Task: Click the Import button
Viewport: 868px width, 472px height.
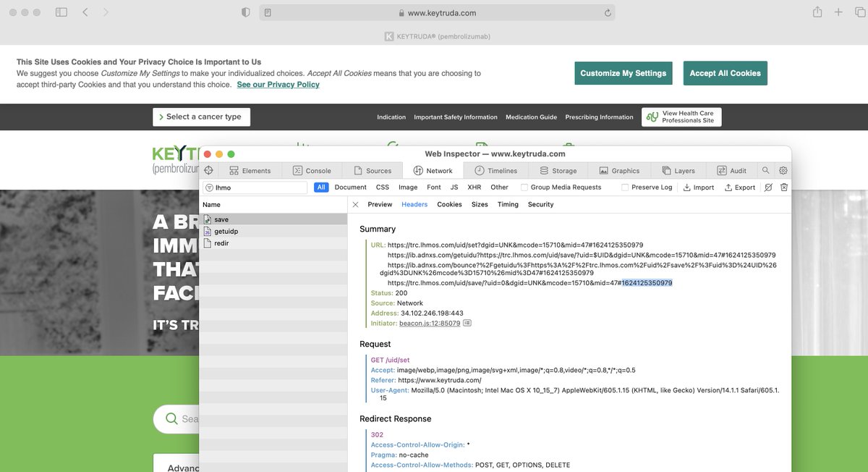Action: 699,187
